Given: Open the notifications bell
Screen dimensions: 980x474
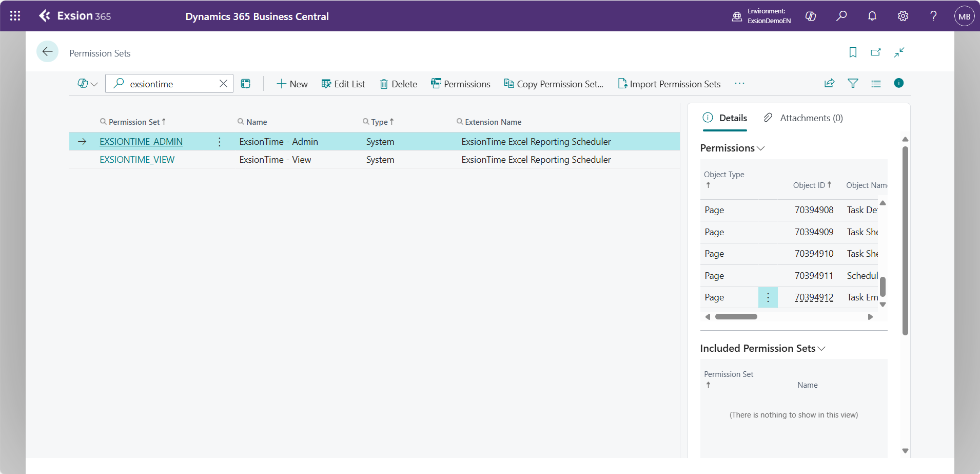Looking at the screenshot, I should coord(872,16).
